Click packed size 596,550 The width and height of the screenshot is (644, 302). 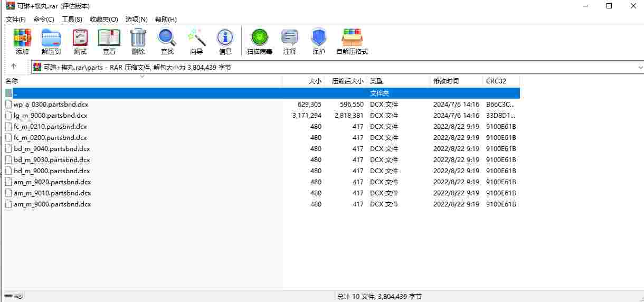[352, 105]
